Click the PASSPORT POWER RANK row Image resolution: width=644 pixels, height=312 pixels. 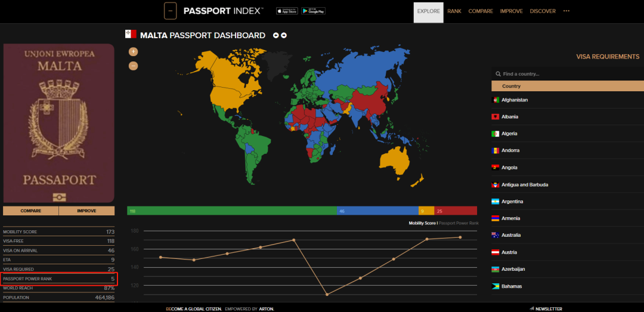tap(58, 279)
